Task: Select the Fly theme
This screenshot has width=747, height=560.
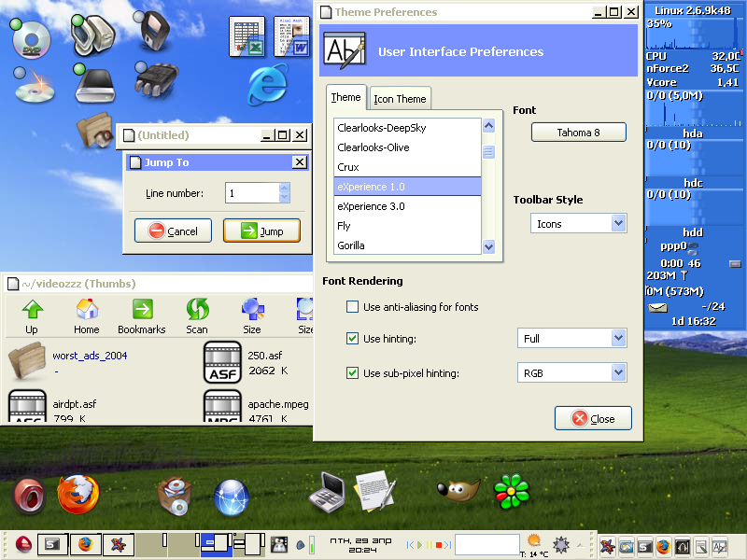Action: pyautogui.click(x=407, y=226)
